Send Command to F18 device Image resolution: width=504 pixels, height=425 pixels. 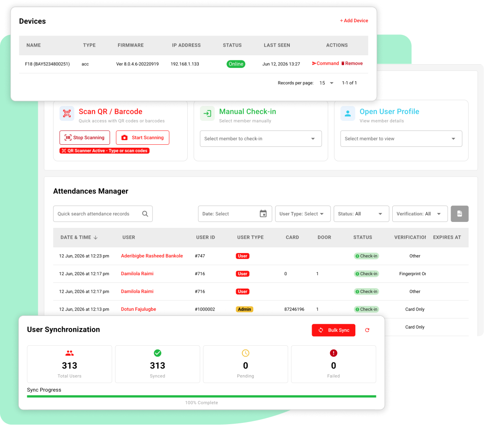325,63
